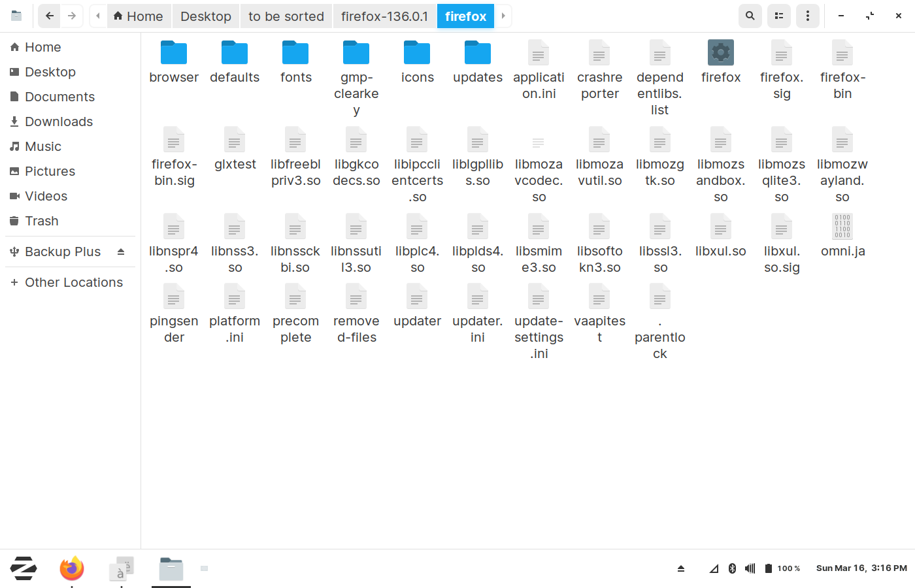This screenshot has height=588, width=915.
Task: Click the Home breadcrumb
Action: point(138,16)
